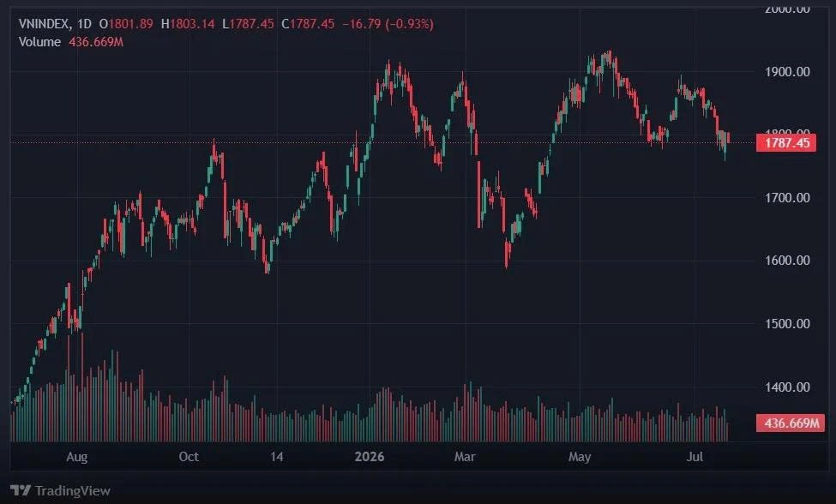Click the VNINDEX symbol label
This screenshot has height=504, width=836.
click(43, 24)
